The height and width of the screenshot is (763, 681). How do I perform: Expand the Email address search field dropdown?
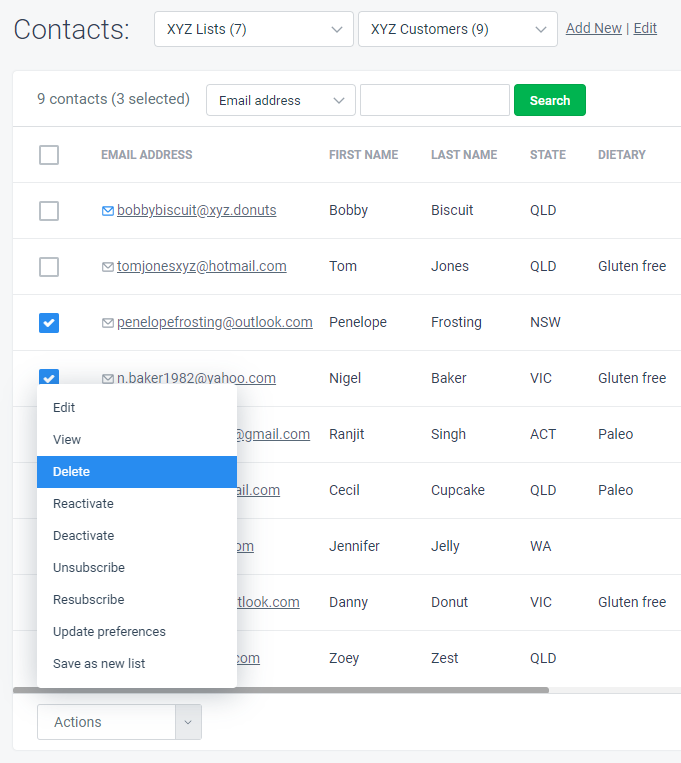(280, 100)
